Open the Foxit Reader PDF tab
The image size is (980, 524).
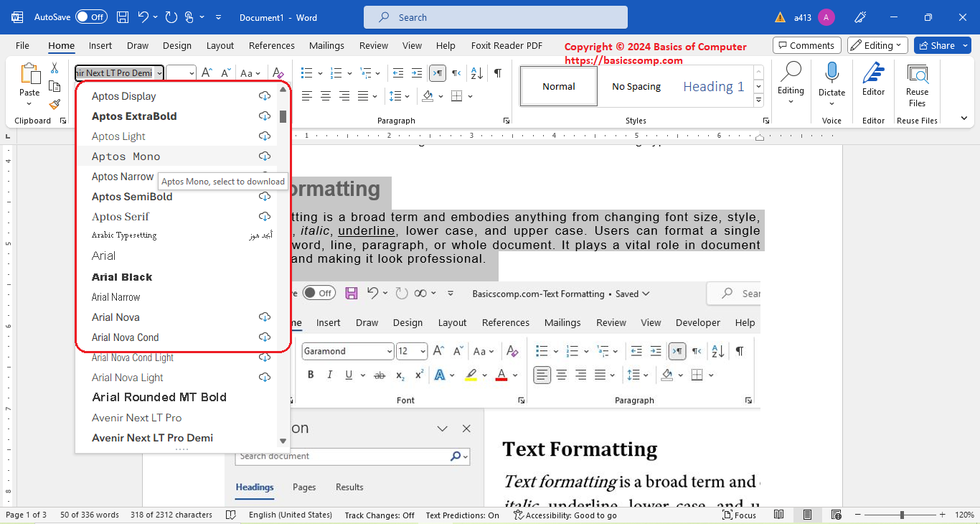(x=507, y=45)
